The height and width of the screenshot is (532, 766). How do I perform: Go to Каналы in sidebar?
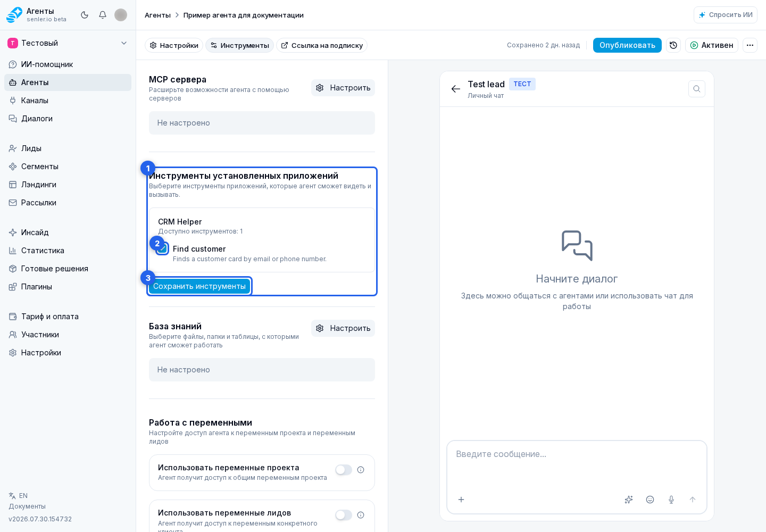click(68, 101)
